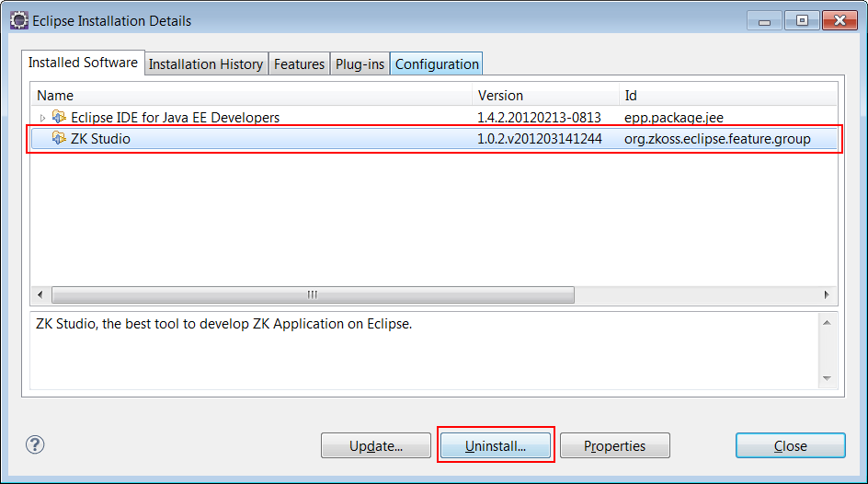This screenshot has width=868, height=484.
Task: Click the Eclipse IDE for Java EE feature icon
Action: [60, 117]
